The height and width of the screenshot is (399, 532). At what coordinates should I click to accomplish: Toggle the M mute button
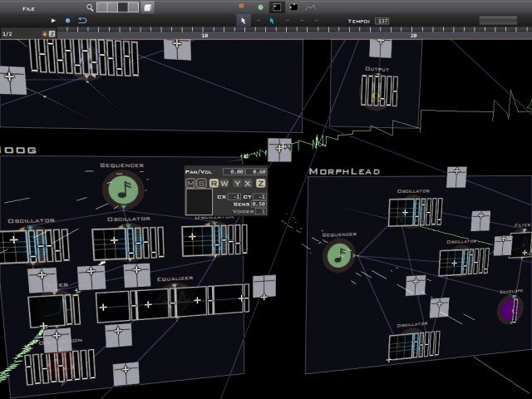(190, 183)
